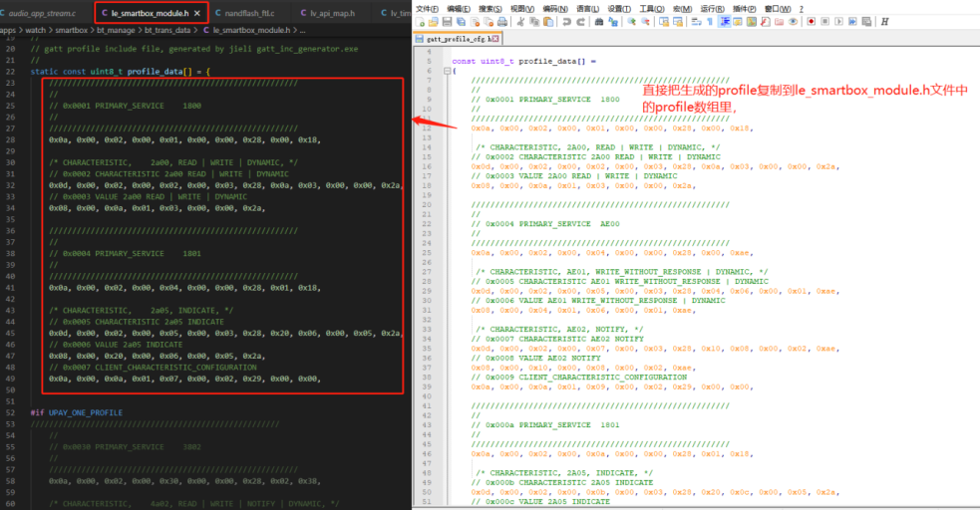The width and height of the screenshot is (980, 510).
Task: Click the "0x0004 PRIMARY_SERVICE AE00" comment line
Action: (545, 224)
